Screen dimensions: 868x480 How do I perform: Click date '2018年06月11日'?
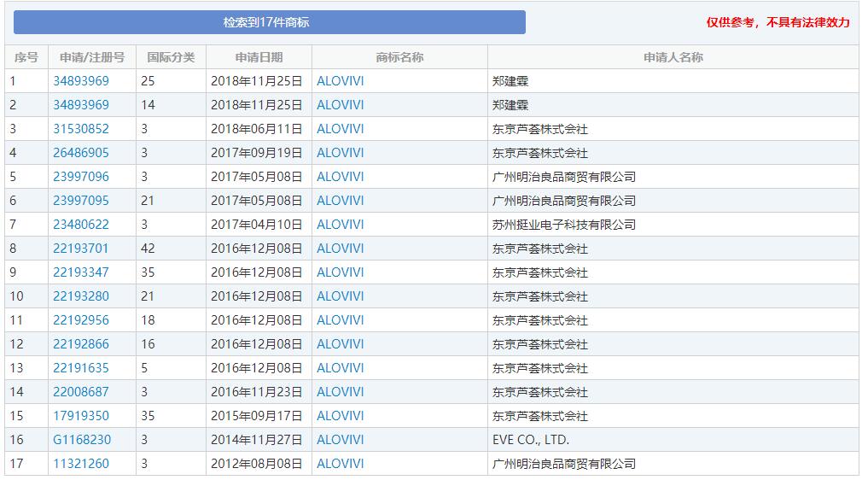pos(256,129)
